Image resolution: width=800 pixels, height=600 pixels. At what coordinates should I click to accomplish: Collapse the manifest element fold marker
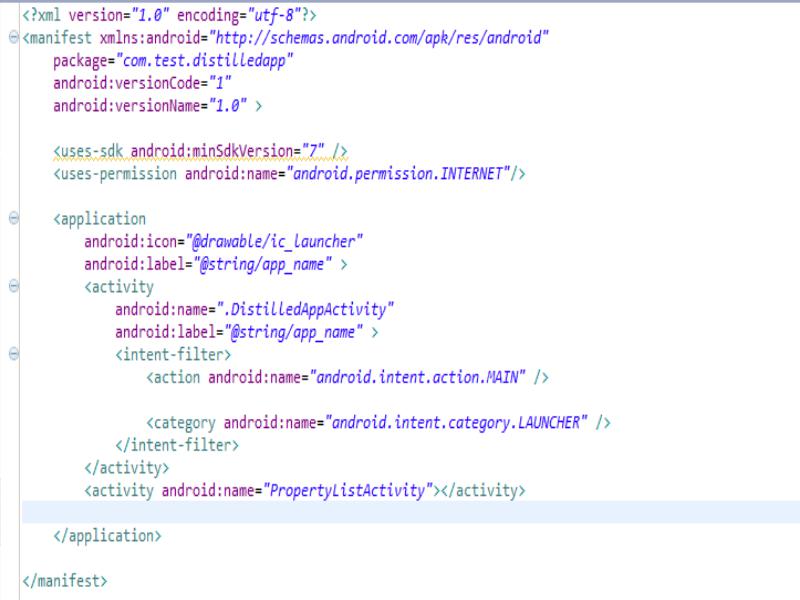[x=14, y=37]
